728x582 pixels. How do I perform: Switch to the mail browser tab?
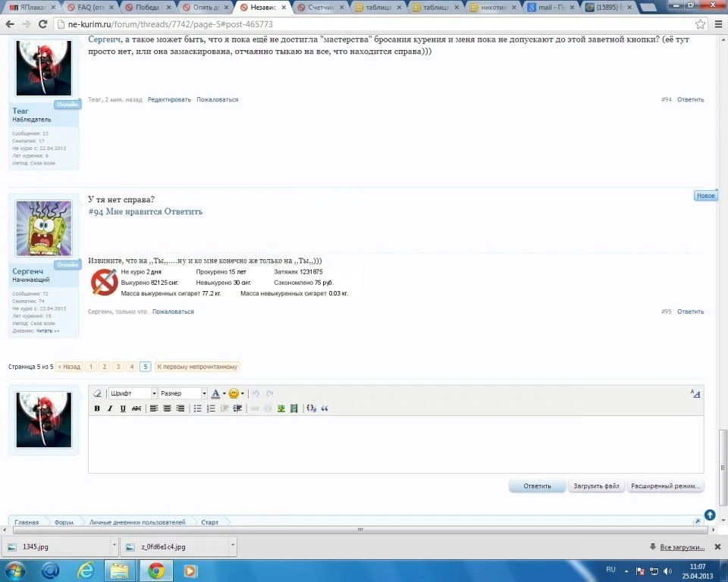[551, 8]
